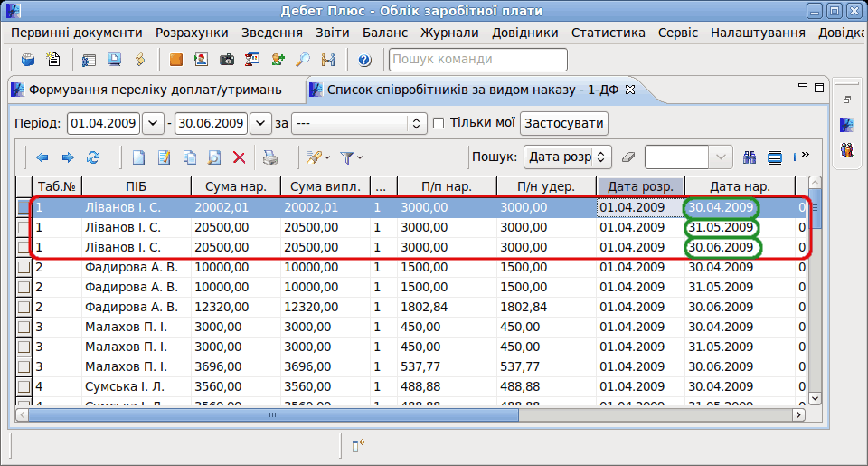
Task: Click the orange square toolbar icon
Action: pos(176,60)
